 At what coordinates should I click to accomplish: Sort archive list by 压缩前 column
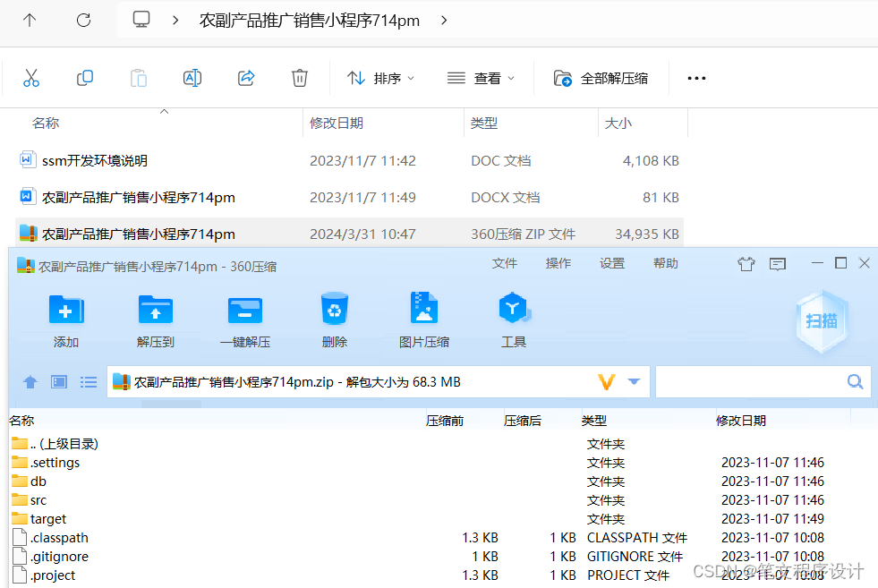tap(445, 421)
